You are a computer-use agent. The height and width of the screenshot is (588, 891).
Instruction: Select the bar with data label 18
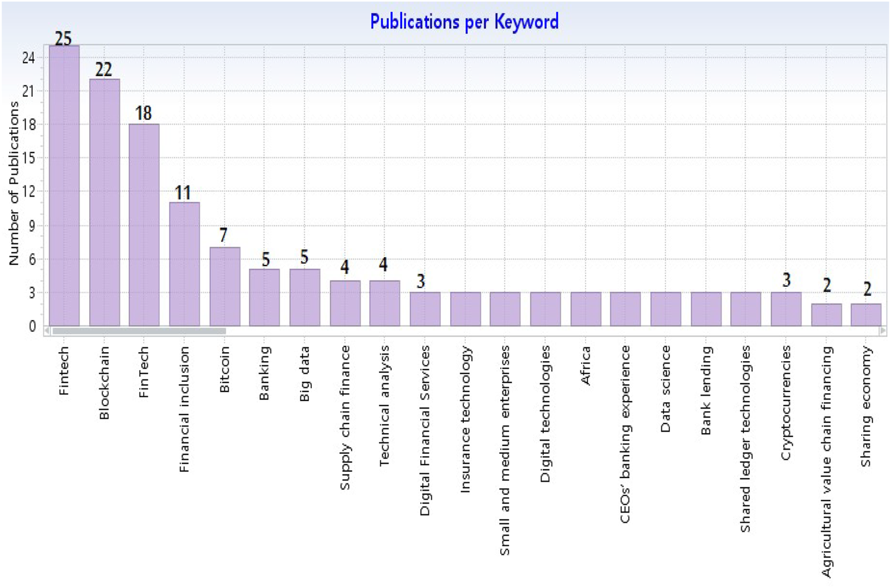point(144,225)
